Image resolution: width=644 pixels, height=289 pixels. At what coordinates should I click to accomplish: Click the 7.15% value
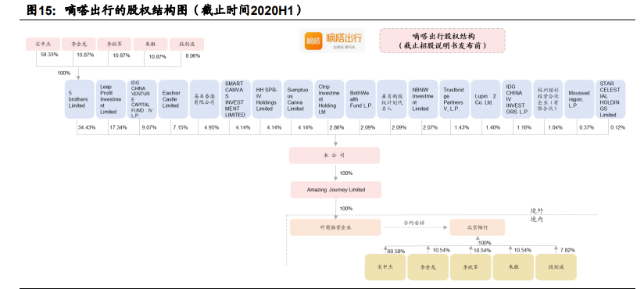click(180, 127)
